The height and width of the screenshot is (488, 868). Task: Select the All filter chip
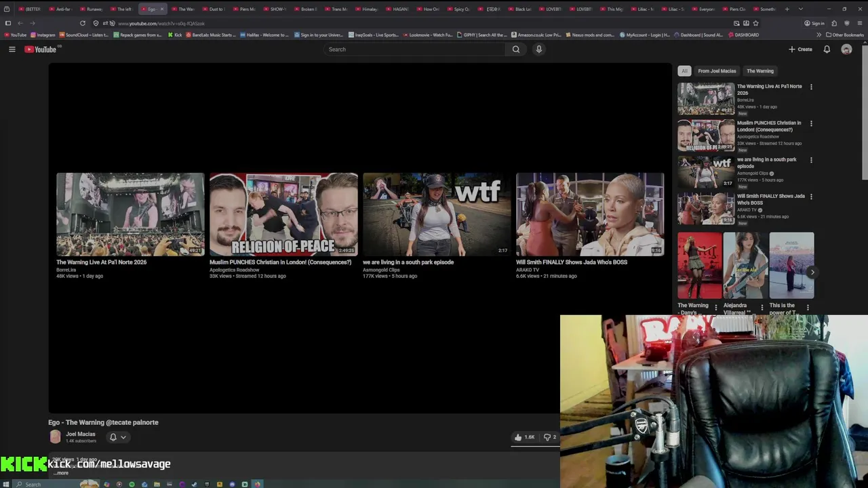pos(684,70)
